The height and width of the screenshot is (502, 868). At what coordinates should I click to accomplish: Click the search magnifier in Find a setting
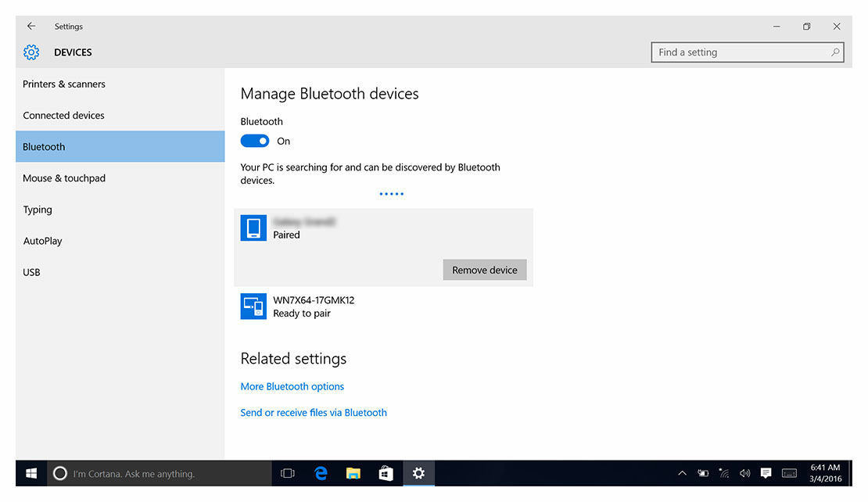coord(835,52)
